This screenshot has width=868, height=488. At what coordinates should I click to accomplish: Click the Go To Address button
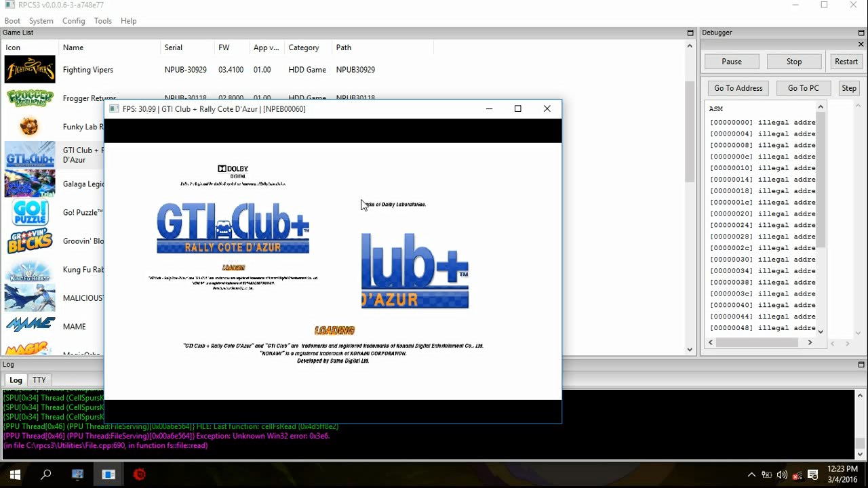pyautogui.click(x=738, y=88)
